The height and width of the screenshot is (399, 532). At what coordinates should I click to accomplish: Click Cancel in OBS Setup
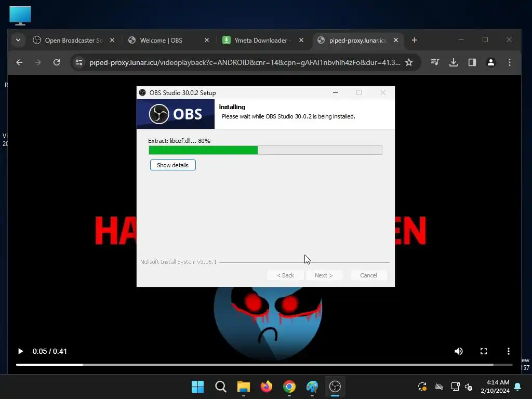coord(368,275)
